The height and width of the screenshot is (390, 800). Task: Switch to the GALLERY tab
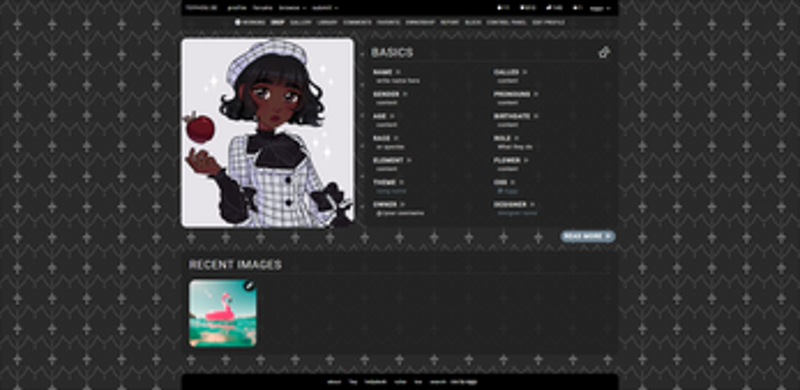pos(301,22)
